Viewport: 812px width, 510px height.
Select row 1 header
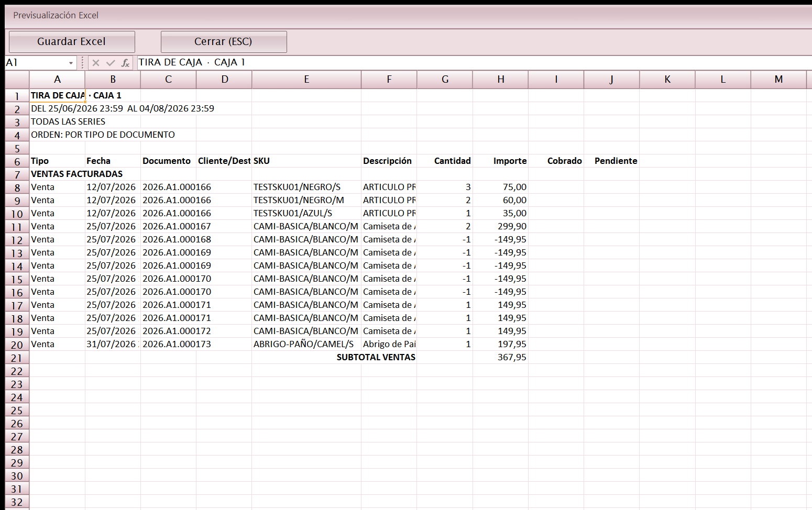pos(17,96)
